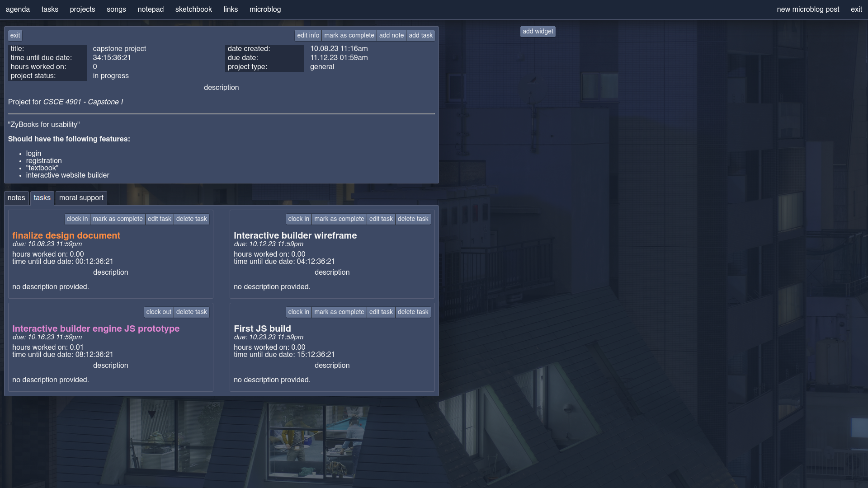This screenshot has width=868, height=488.
Task: Click the CSCE 4901 - Capstone I text
Action: [x=83, y=102]
